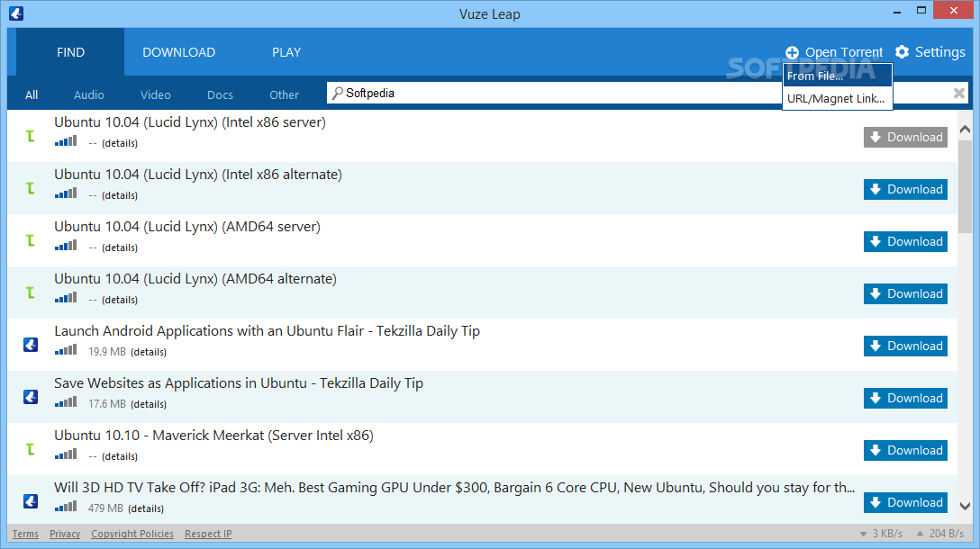Click signal bars of Intel x86 server result

[x=66, y=141]
